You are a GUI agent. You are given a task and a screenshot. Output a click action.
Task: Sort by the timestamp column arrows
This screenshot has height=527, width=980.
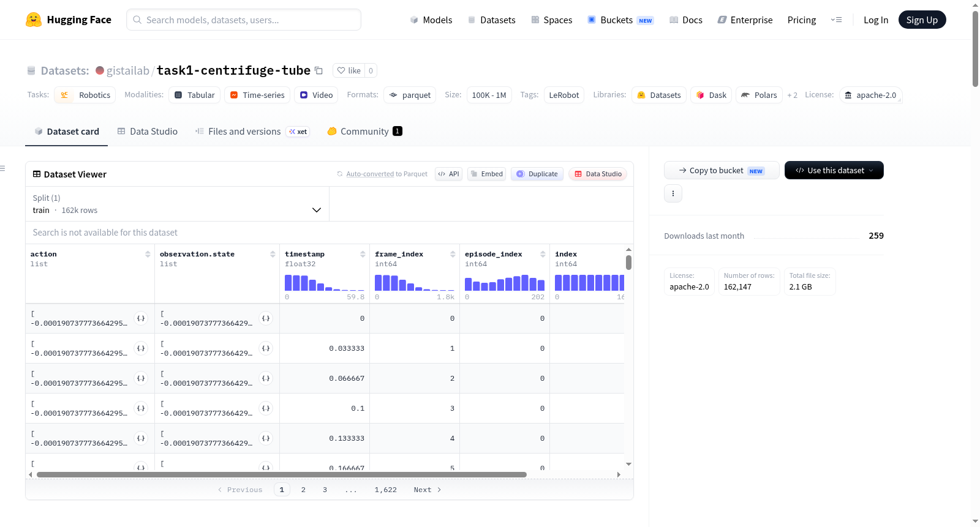[x=363, y=254]
